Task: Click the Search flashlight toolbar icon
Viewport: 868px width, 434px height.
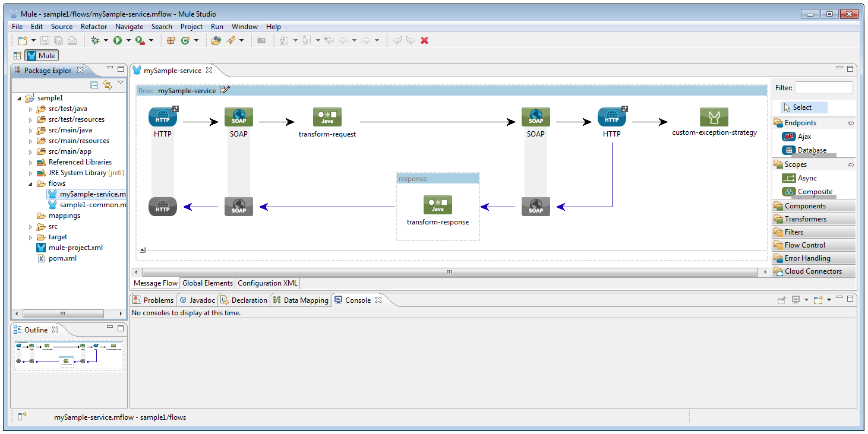Action: [x=231, y=40]
